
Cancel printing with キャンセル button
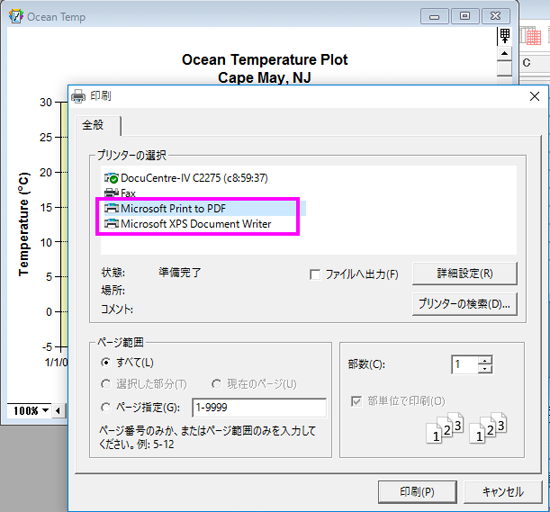pyautogui.click(x=503, y=492)
